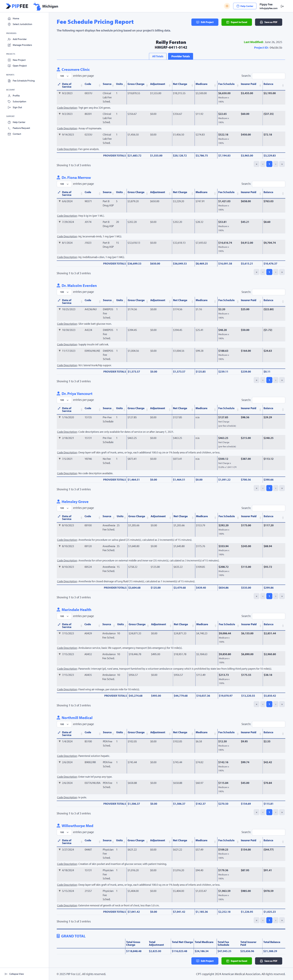
Task: Click the bottom Save as PDF button
Action: coord(269,961)
